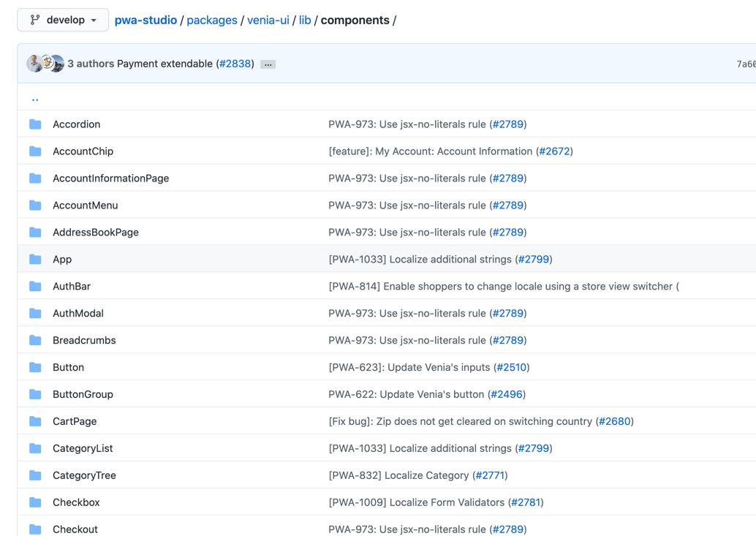
Task: Click the third author avatar
Action: tap(57, 64)
